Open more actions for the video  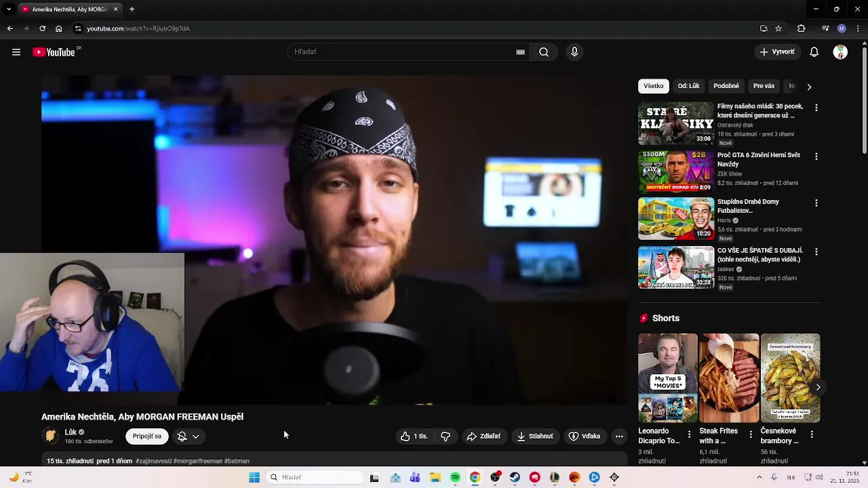pyautogui.click(x=619, y=436)
